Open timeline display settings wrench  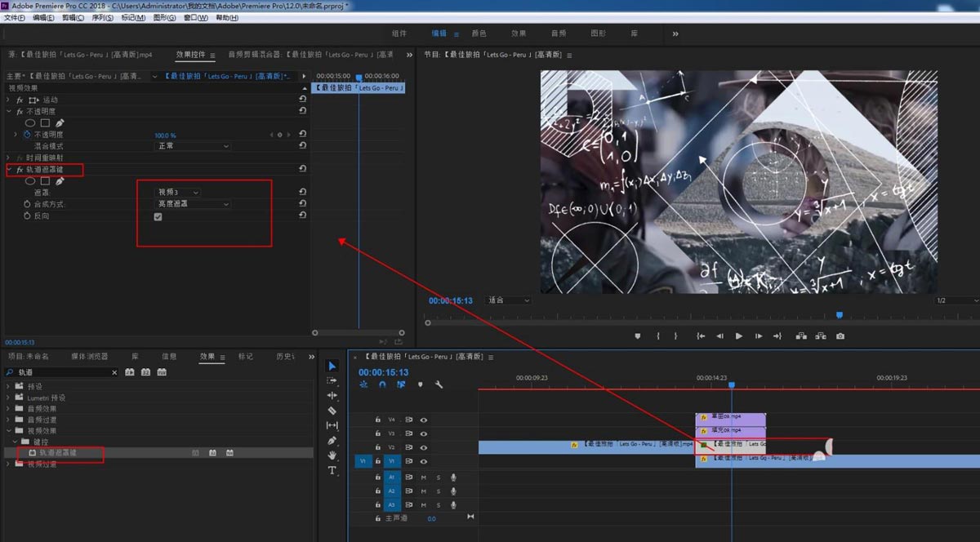pos(439,384)
